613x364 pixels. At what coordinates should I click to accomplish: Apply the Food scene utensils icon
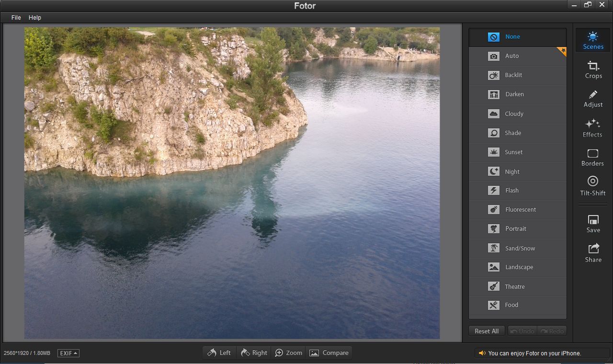(x=494, y=305)
